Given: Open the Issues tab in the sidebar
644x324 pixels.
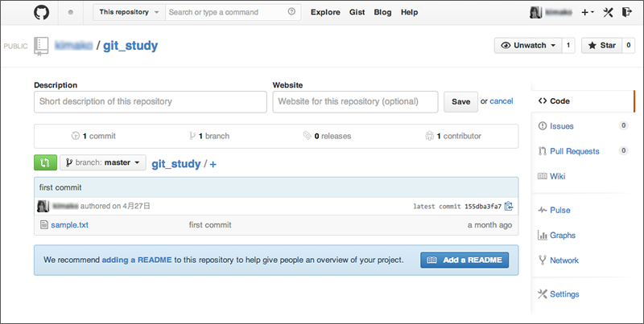Looking at the screenshot, I should coord(561,126).
